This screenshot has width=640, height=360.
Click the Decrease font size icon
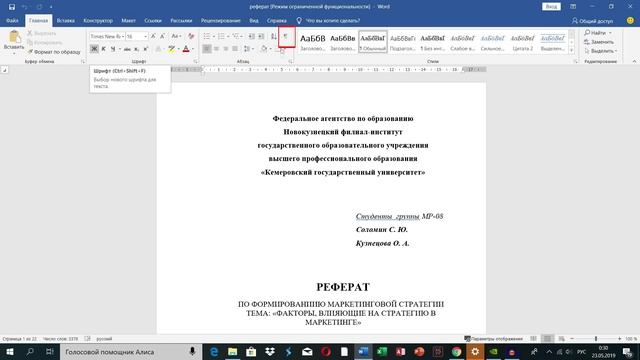click(x=162, y=36)
